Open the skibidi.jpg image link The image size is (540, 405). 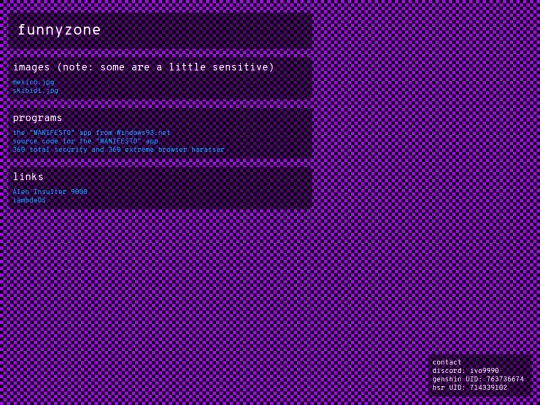click(35, 91)
